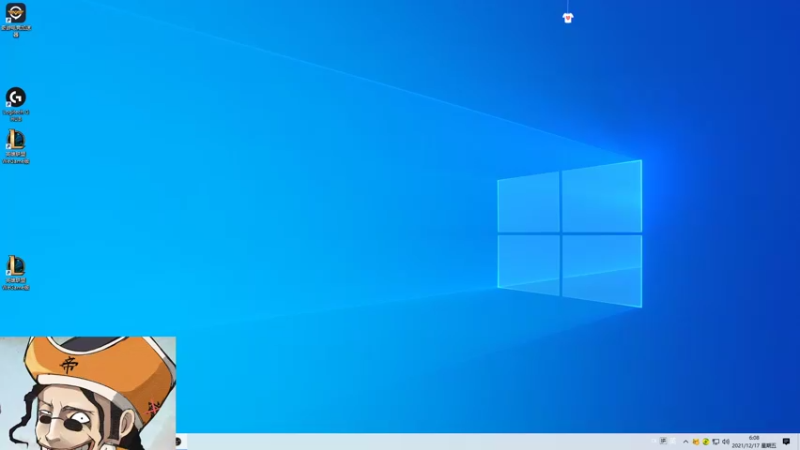
Task: Expand the hidden system tray icons chevron
Action: click(686, 442)
